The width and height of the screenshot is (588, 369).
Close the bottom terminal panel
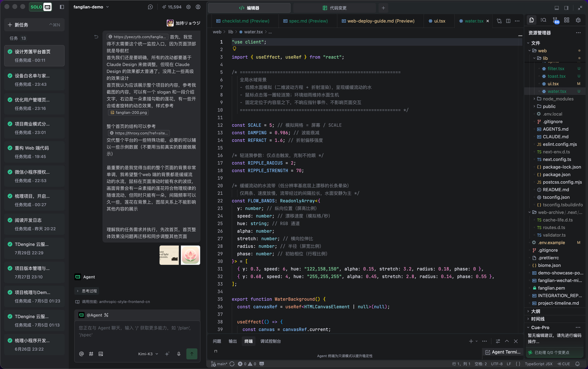[516, 341]
